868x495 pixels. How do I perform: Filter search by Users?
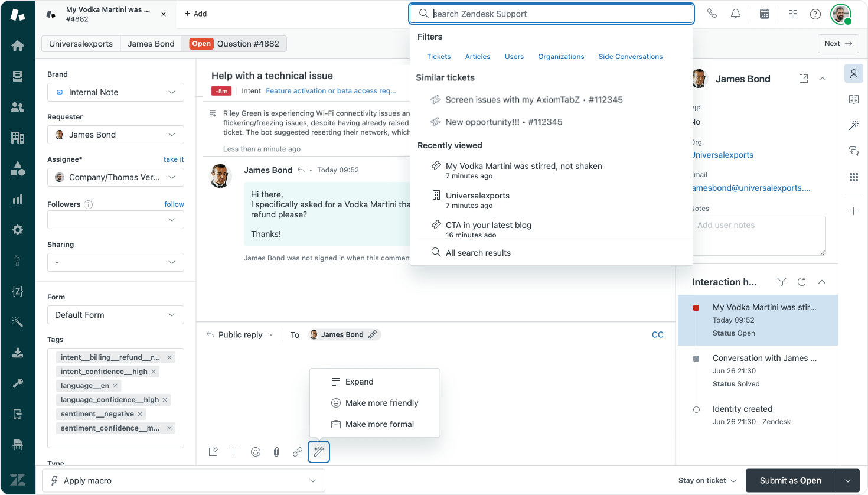tap(514, 57)
